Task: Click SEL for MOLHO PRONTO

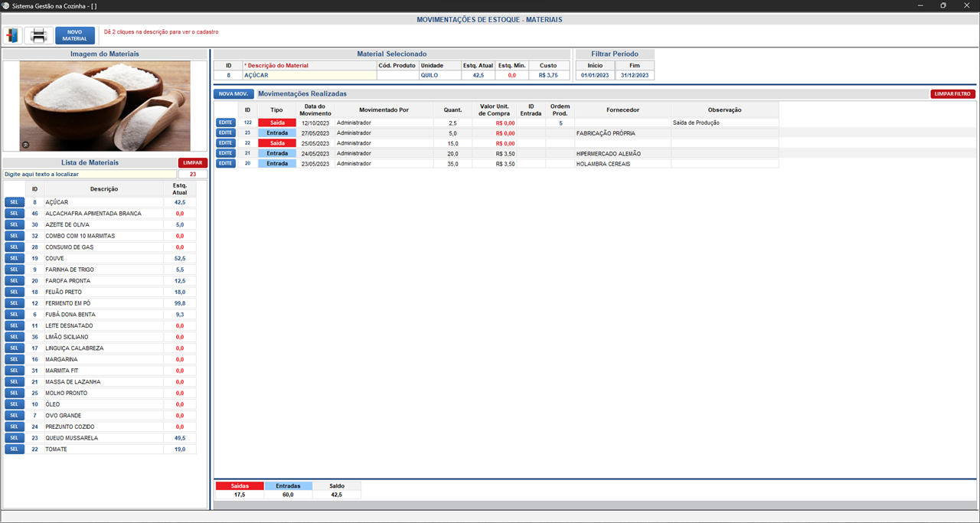Action: (15, 393)
